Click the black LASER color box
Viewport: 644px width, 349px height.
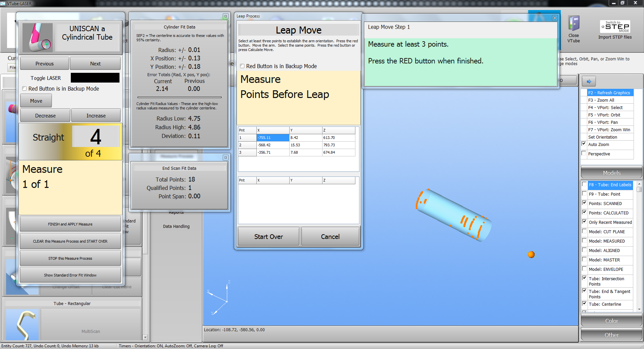click(95, 78)
